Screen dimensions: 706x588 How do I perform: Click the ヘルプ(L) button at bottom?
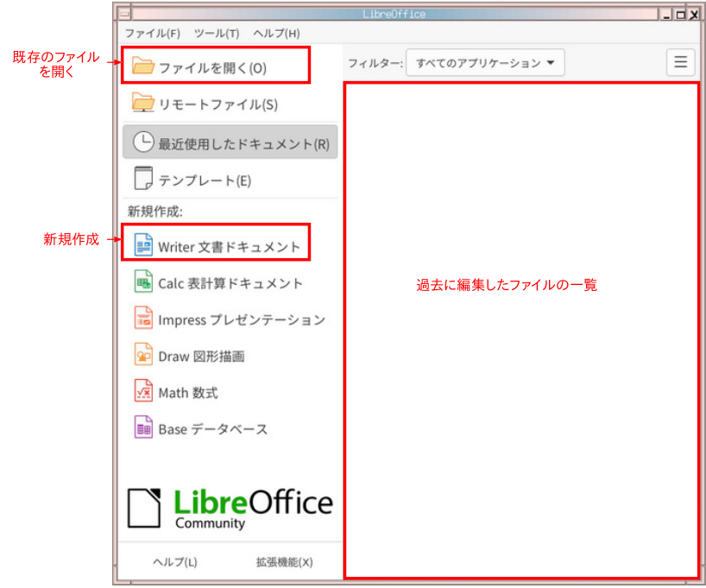coord(175,562)
